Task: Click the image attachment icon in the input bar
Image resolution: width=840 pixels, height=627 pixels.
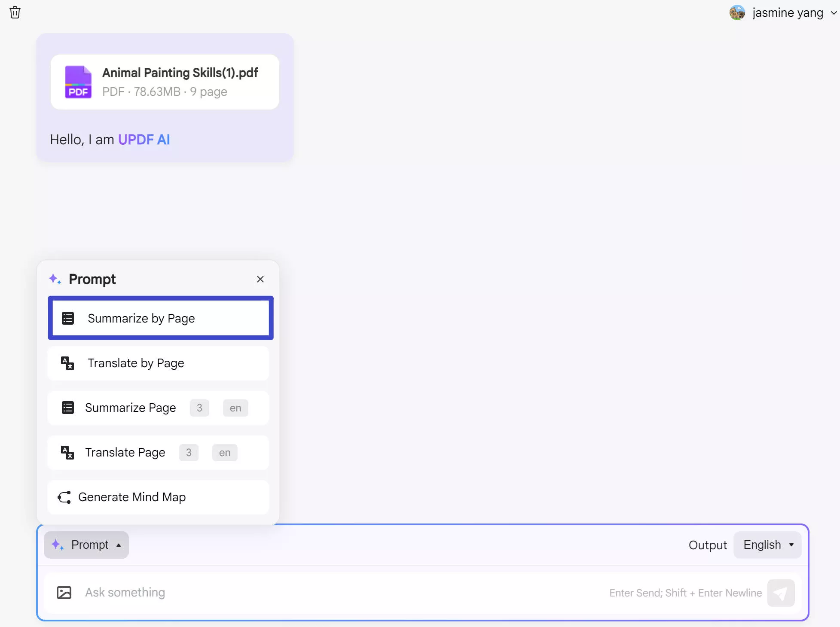Action: (x=64, y=593)
